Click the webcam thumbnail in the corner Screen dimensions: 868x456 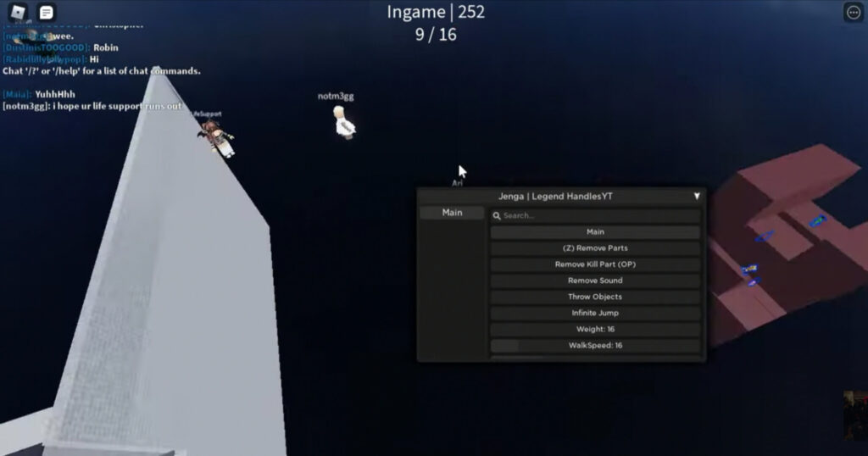(855, 416)
